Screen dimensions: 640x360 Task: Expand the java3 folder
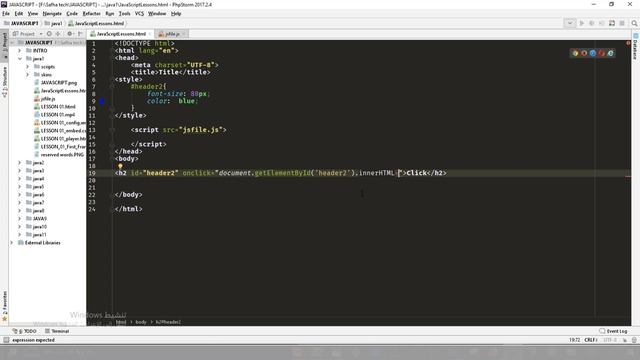[19, 171]
